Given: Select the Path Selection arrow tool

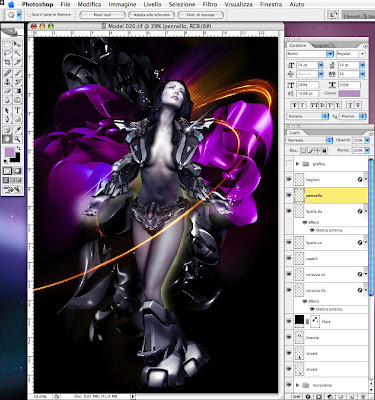Looking at the screenshot, I should 7,110.
